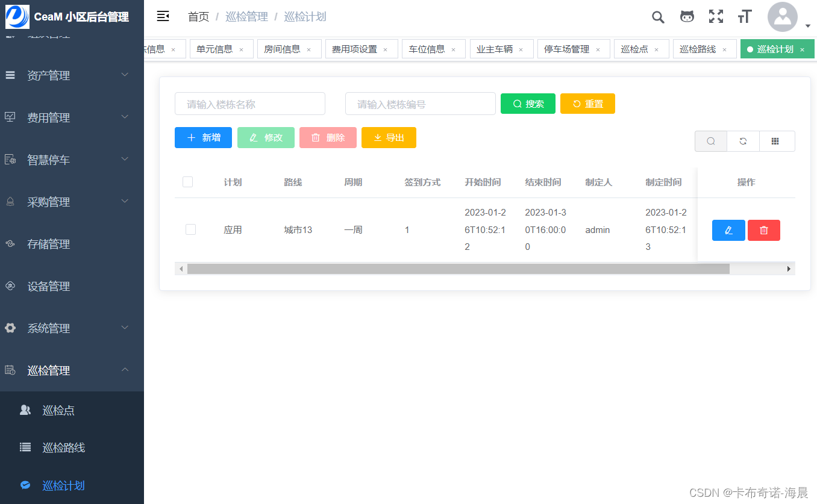
Task: Hide the search area using the round magnifier button
Action: (711, 141)
